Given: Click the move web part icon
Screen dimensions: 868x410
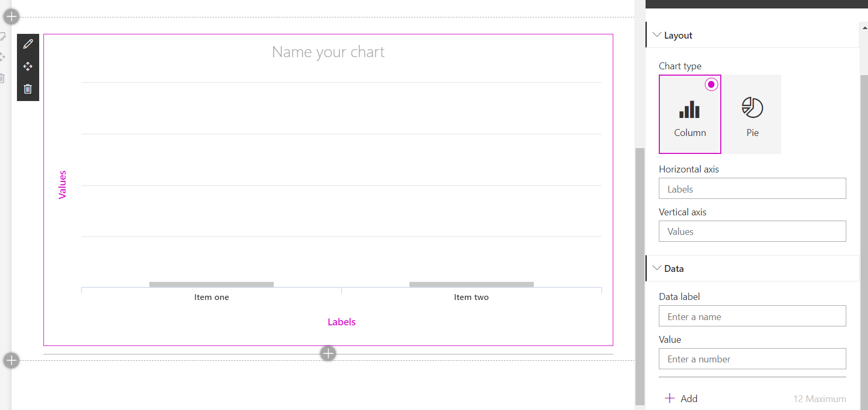Looking at the screenshot, I should click(28, 67).
